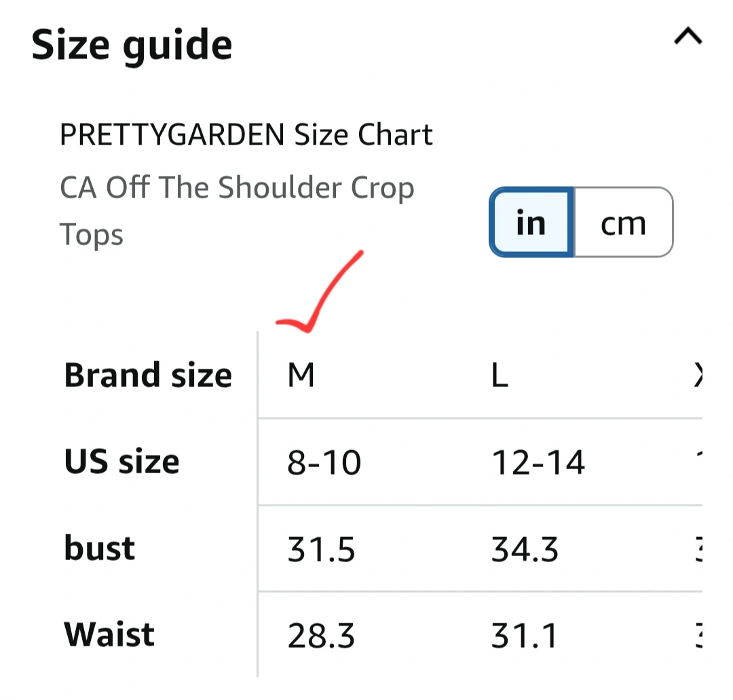Image resolution: width=733 pixels, height=700 pixels.
Task: Click the M brand size column
Action: 301,375
